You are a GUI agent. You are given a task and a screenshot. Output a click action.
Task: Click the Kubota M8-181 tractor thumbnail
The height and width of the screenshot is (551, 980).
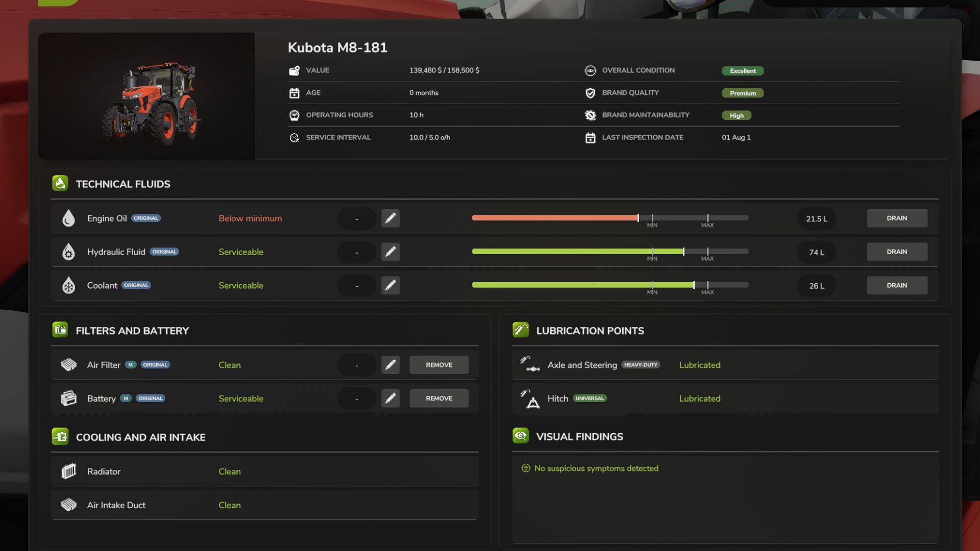point(146,96)
